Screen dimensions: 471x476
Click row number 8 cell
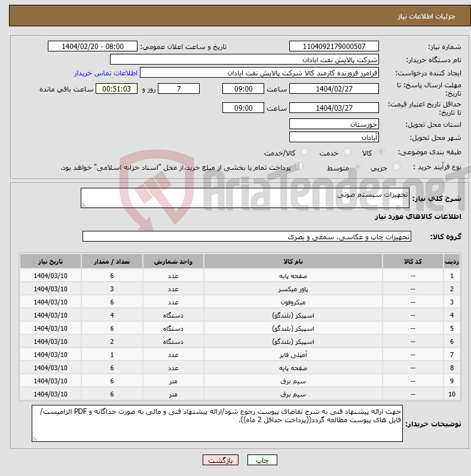click(x=452, y=368)
